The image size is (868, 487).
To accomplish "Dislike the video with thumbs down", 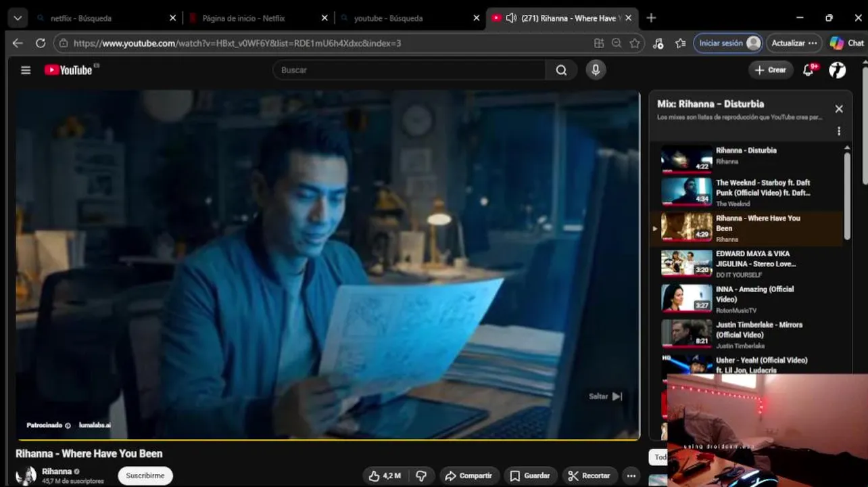I will point(420,476).
